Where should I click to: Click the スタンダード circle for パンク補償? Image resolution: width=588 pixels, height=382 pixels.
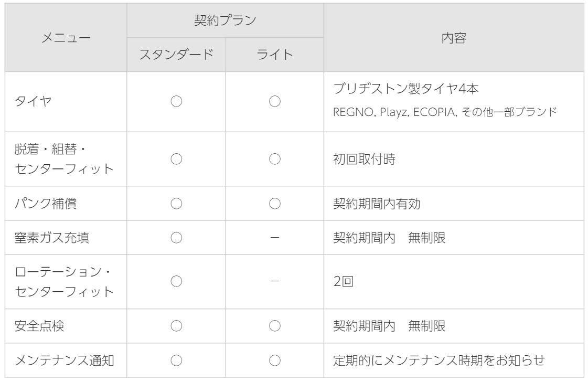[175, 204]
